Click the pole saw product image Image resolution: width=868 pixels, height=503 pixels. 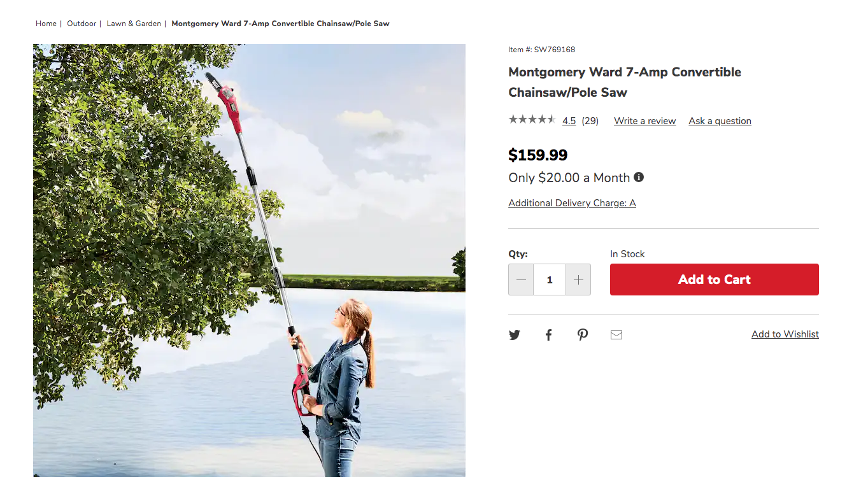point(249,260)
